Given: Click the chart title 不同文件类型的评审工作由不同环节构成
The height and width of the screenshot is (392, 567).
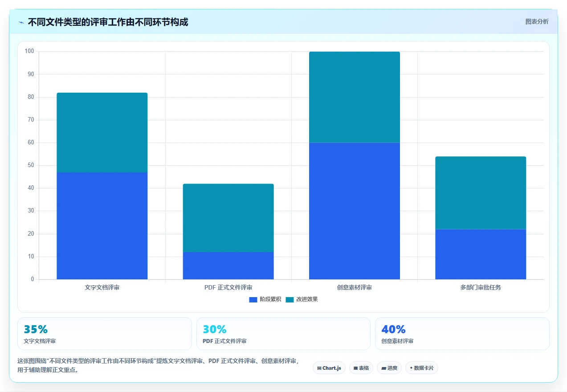Looking at the screenshot, I should pos(108,22).
